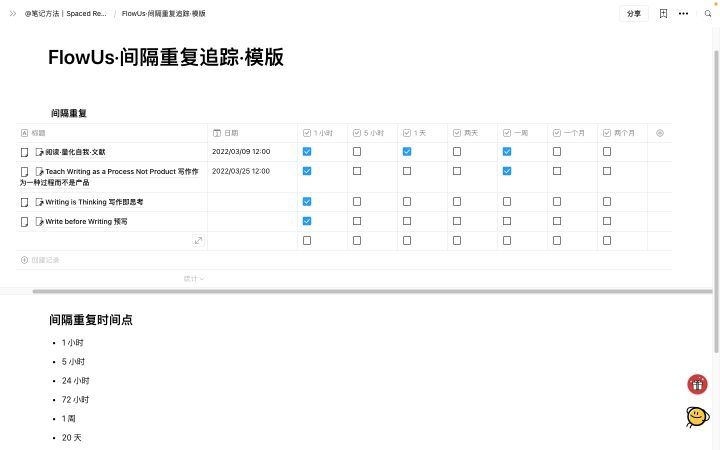Image resolution: width=720 pixels, height=450 pixels.
Task: Click the expand row icon in empty row
Action: [x=198, y=241]
